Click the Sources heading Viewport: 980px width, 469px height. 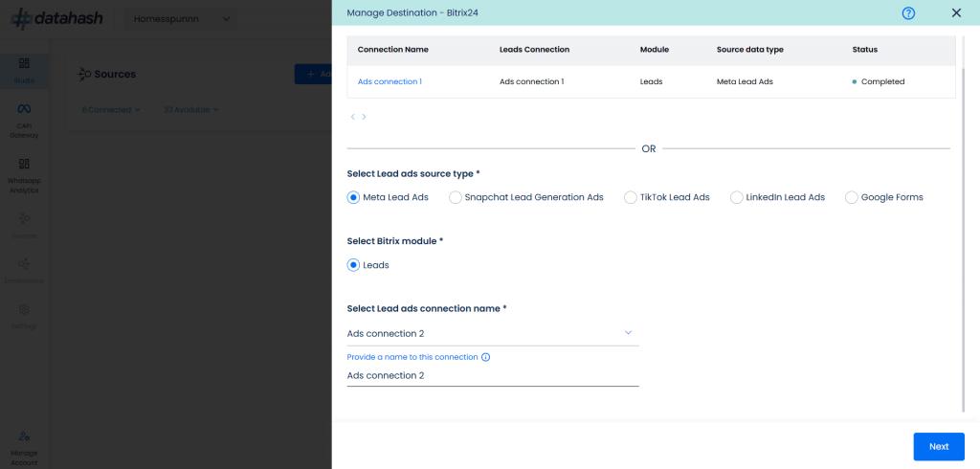coord(115,74)
